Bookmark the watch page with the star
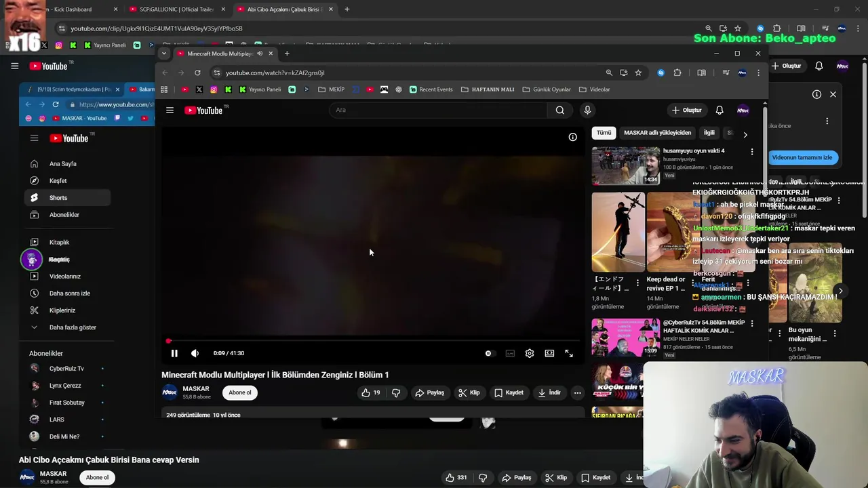868x488 pixels. tap(638, 73)
